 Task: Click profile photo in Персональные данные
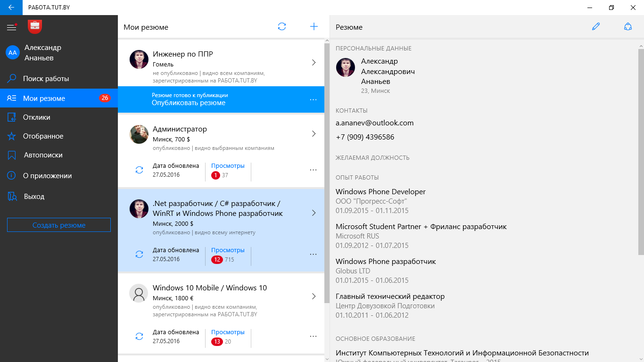[x=346, y=67]
